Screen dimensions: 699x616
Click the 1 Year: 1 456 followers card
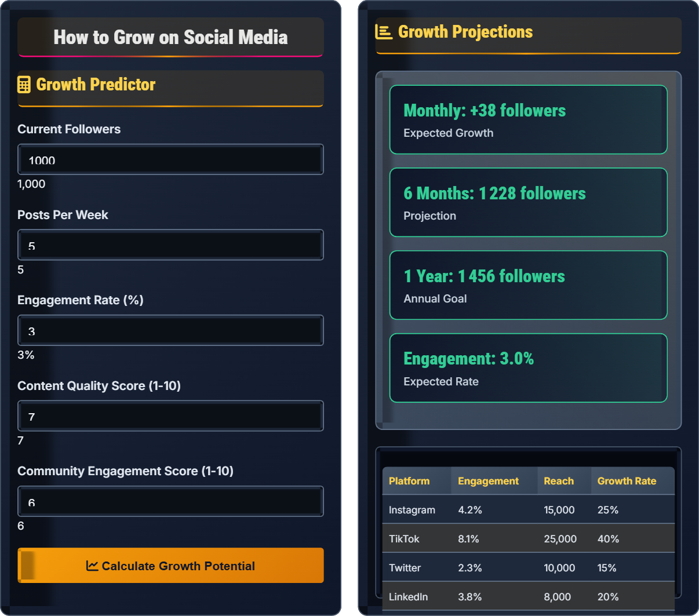529,285
